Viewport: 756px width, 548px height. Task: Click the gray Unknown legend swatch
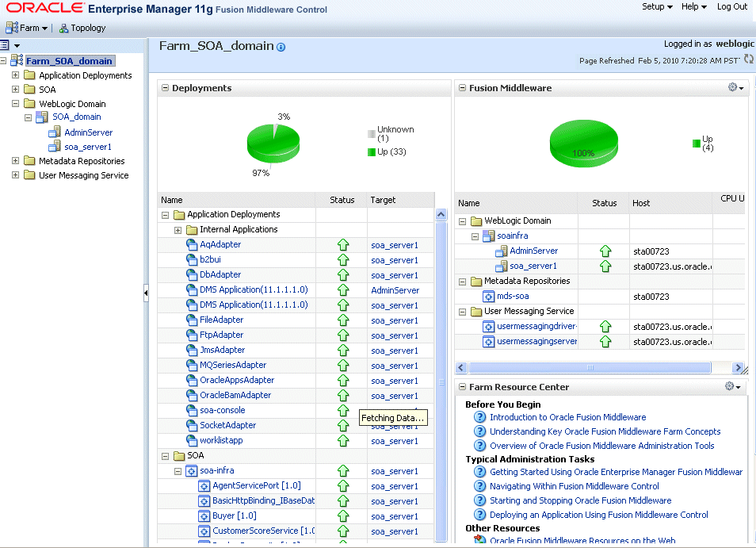coord(371,133)
